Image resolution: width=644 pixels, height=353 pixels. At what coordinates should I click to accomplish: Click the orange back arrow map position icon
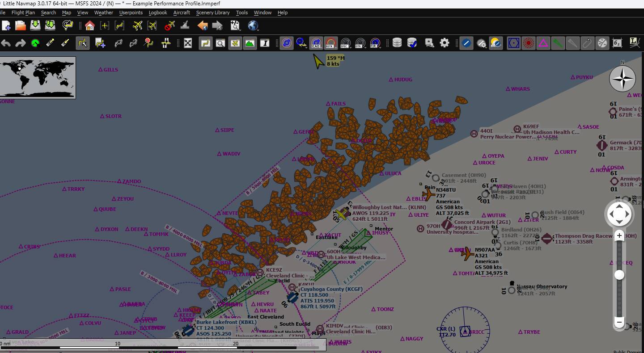point(203,25)
